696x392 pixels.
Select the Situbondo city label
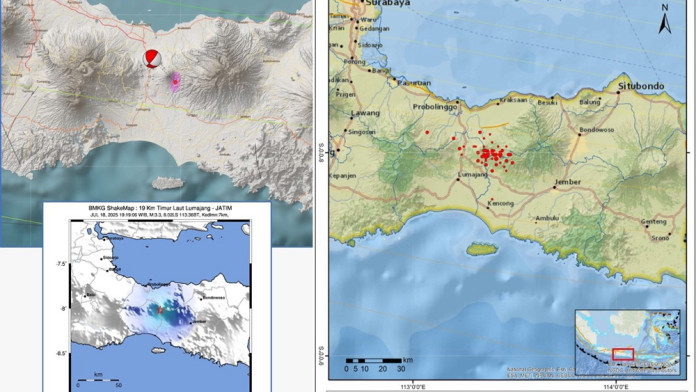[642, 86]
